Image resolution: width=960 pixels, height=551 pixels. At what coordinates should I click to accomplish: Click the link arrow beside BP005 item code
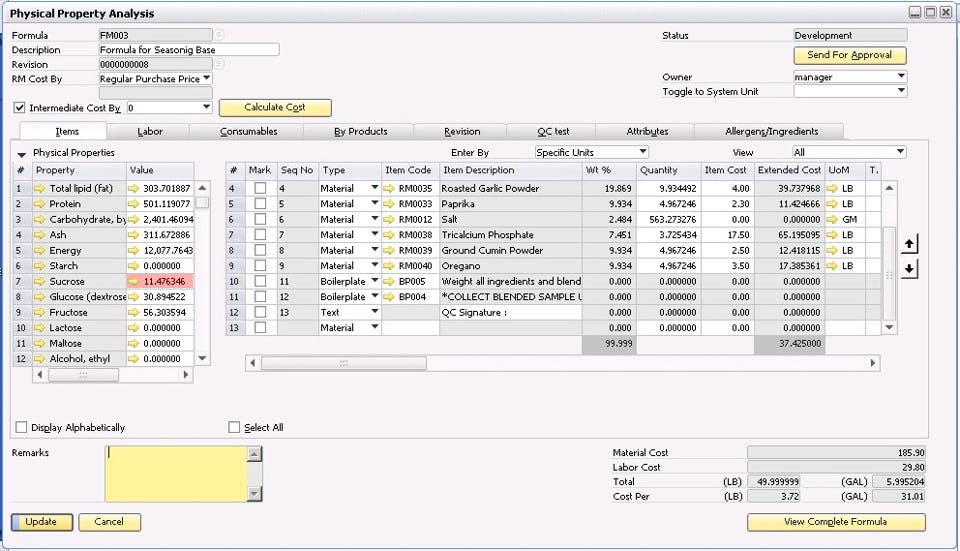click(389, 282)
